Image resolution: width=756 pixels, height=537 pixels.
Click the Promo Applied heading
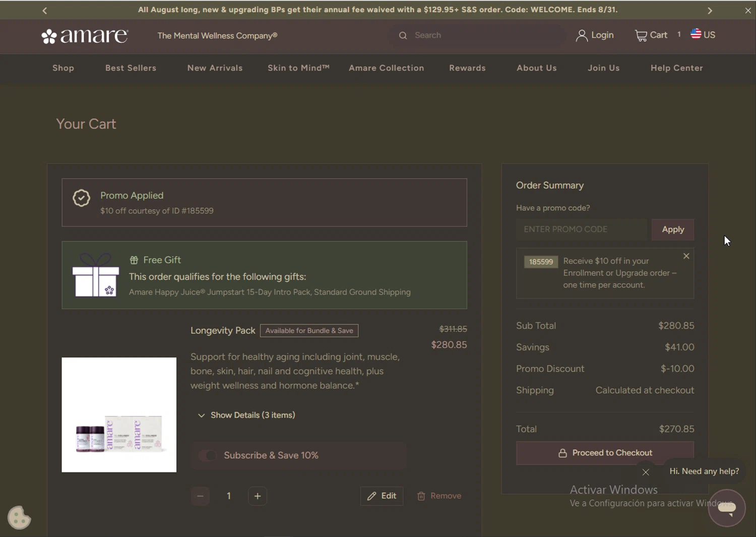[132, 196]
